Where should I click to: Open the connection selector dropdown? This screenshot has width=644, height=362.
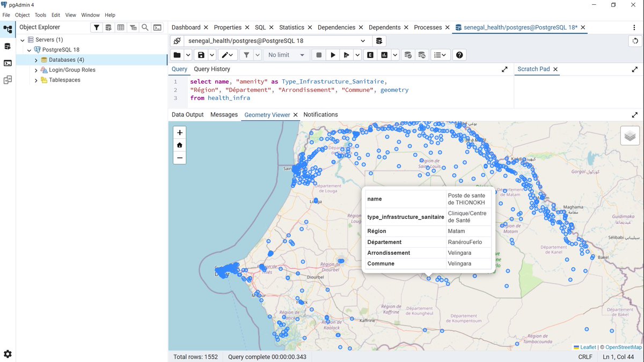pos(363,41)
